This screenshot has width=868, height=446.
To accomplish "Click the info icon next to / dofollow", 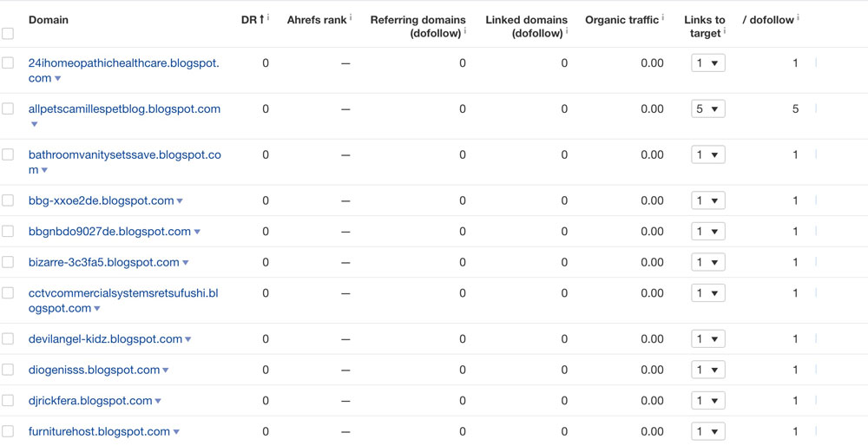I will click(x=799, y=16).
